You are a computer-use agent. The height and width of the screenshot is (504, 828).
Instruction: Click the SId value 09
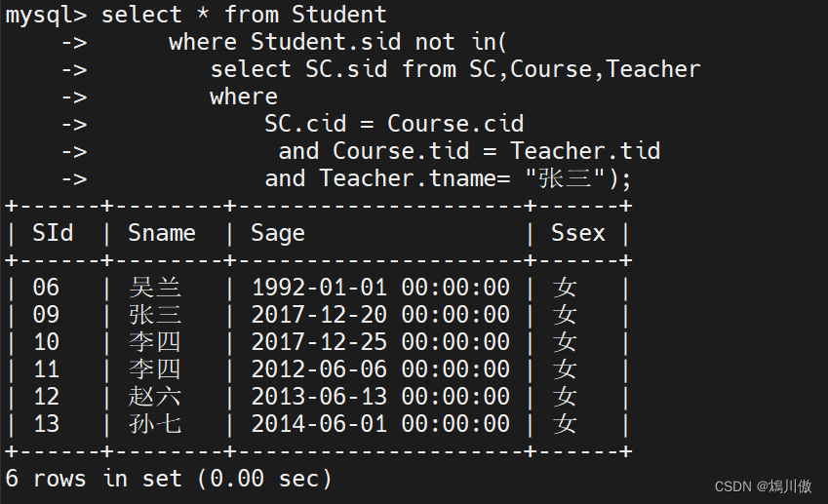pyautogui.click(x=46, y=315)
